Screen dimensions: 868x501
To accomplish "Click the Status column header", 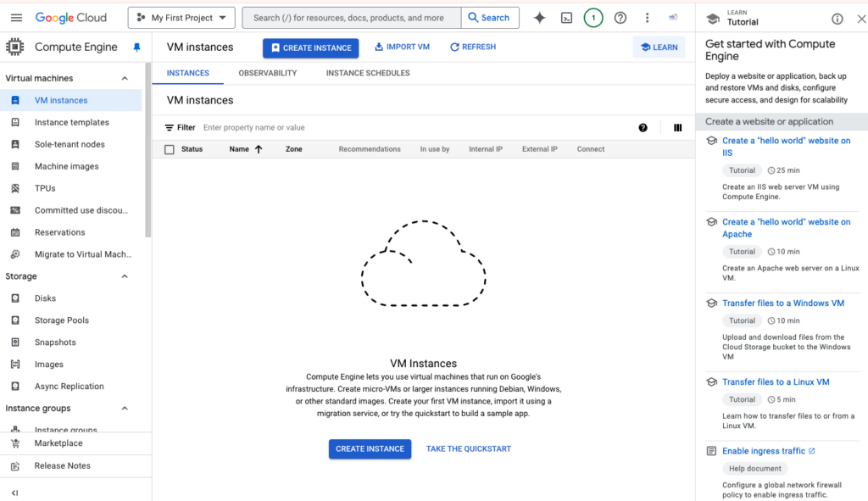I will (x=192, y=149).
